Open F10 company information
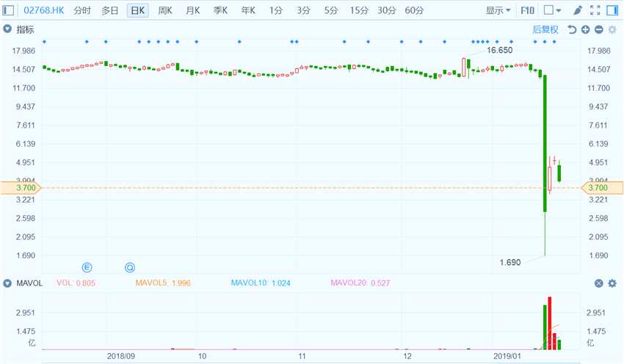624x364 pixels. pos(527,10)
